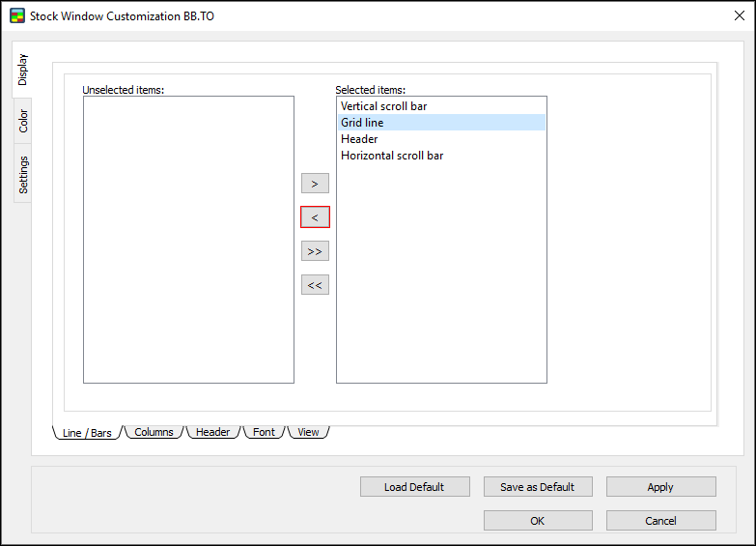Image resolution: width=756 pixels, height=546 pixels.
Task: Switch to the Header bottom tab
Action: point(212,432)
